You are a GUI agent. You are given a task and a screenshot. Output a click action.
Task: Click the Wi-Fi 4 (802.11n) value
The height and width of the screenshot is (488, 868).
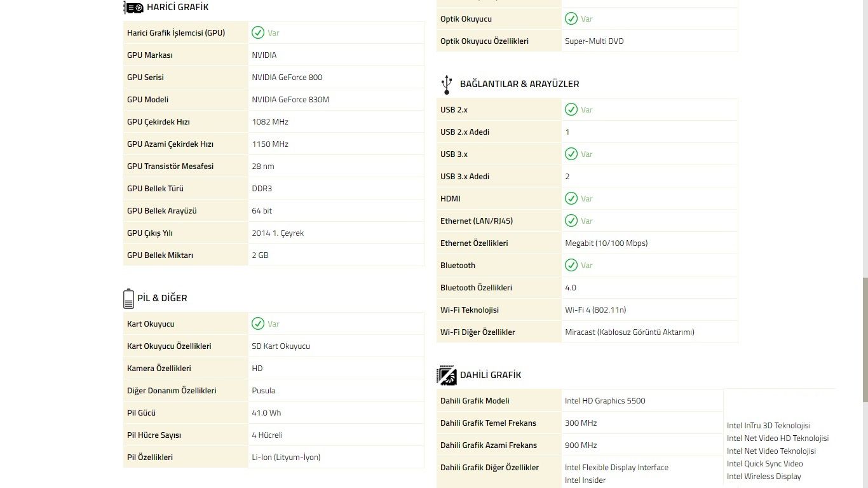[x=595, y=310]
